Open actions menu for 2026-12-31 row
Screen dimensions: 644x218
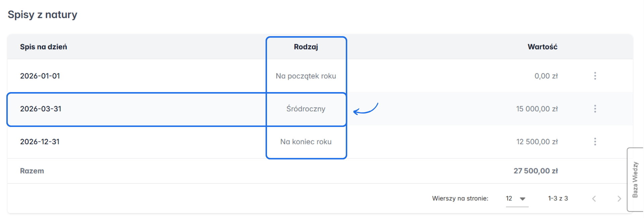pos(595,141)
